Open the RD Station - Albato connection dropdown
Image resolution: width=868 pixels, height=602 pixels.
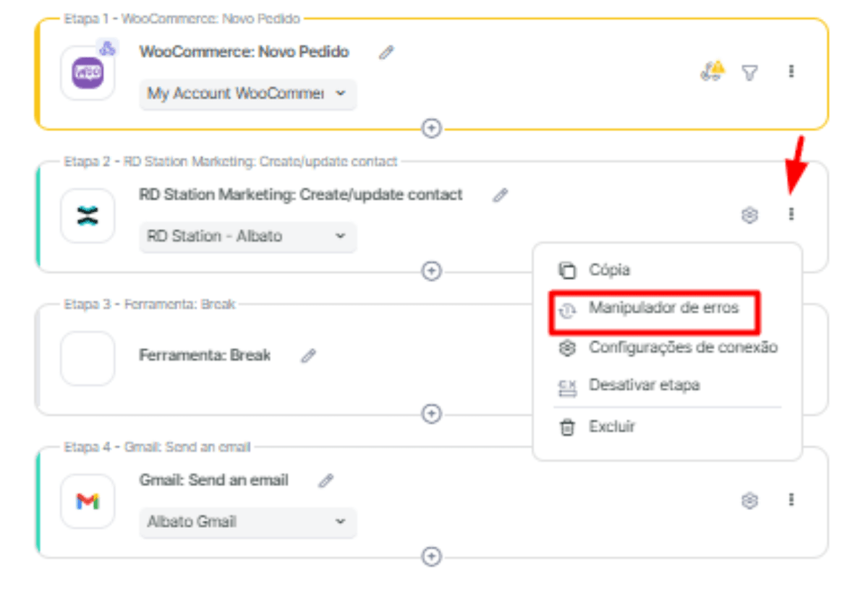[248, 237]
